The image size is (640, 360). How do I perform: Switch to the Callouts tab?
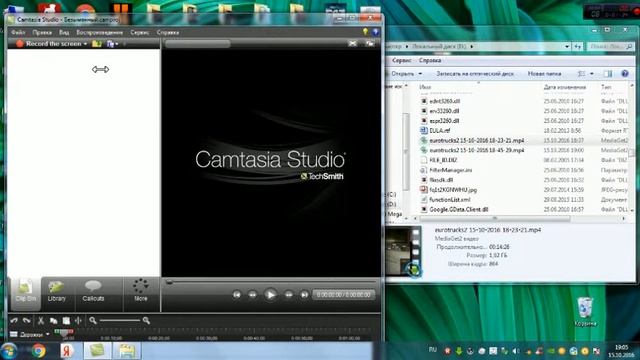tap(93, 291)
